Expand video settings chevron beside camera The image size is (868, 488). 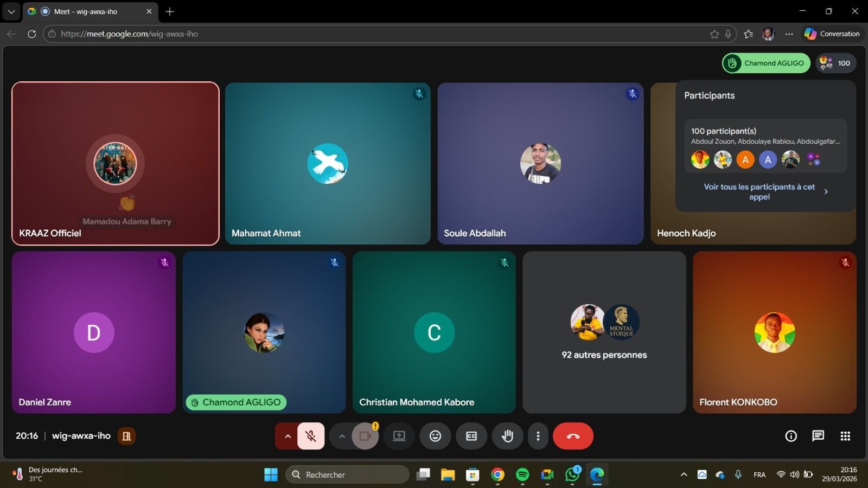tap(342, 436)
